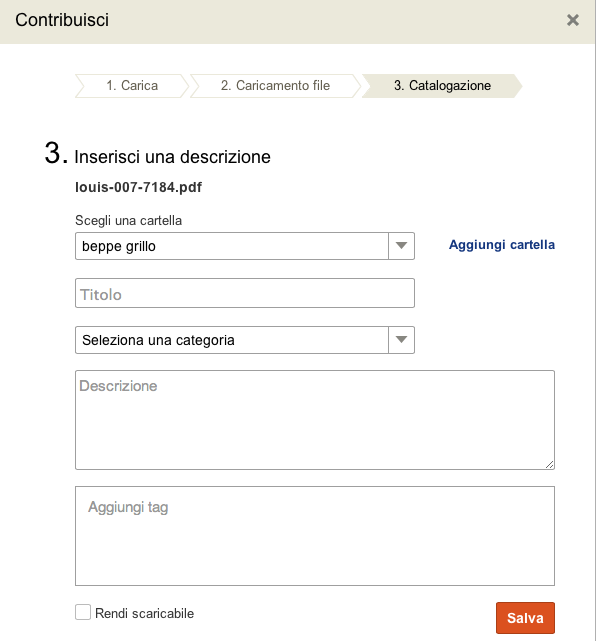Go back to step 1. Carica
This screenshot has height=641, width=596.
tap(132, 86)
